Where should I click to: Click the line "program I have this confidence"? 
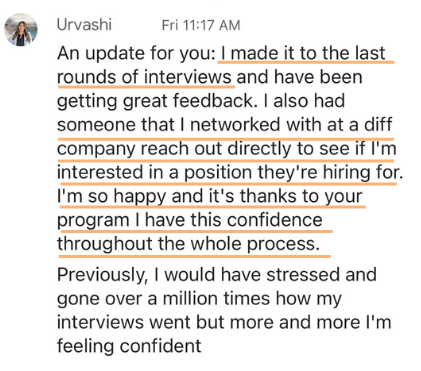(190, 221)
